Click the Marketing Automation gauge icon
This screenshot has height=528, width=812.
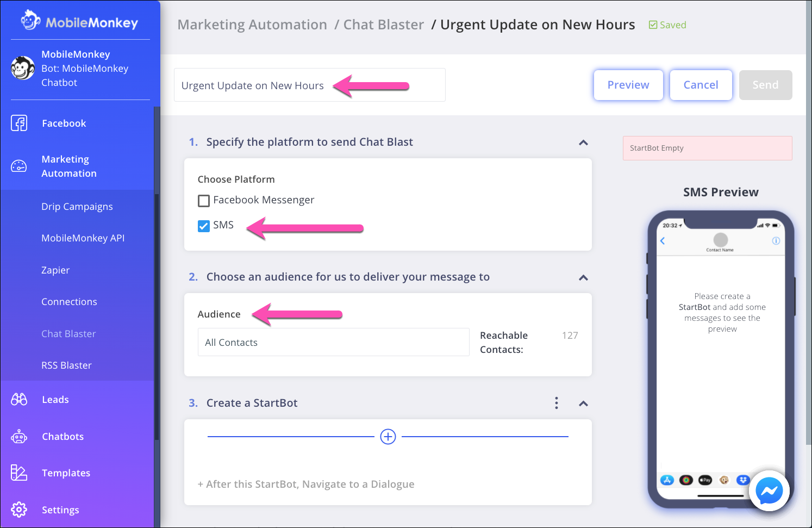coord(19,166)
